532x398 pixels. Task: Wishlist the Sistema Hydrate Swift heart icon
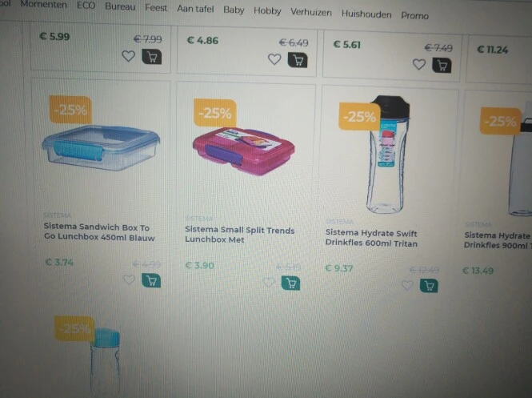pyautogui.click(x=407, y=285)
